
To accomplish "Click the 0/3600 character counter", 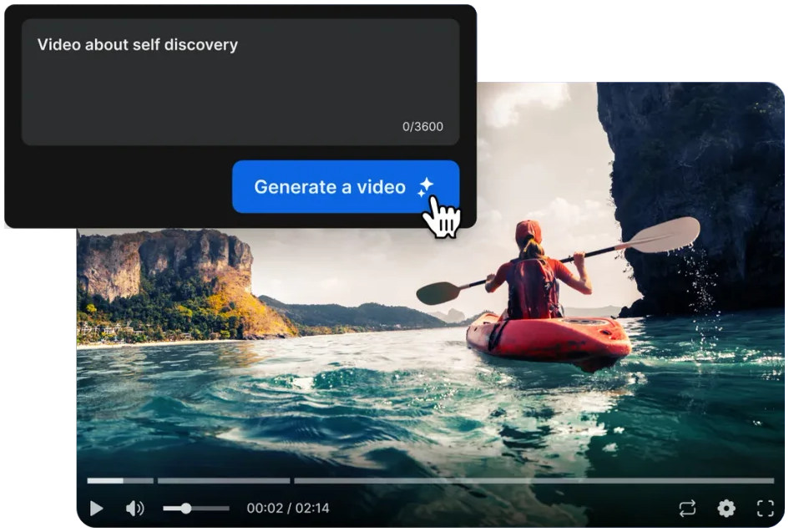I will 422,127.
